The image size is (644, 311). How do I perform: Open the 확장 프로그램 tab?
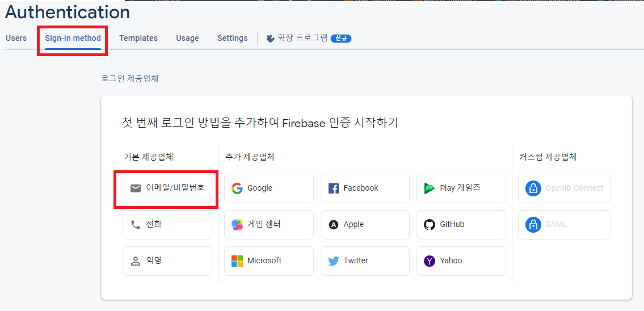coord(309,38)
